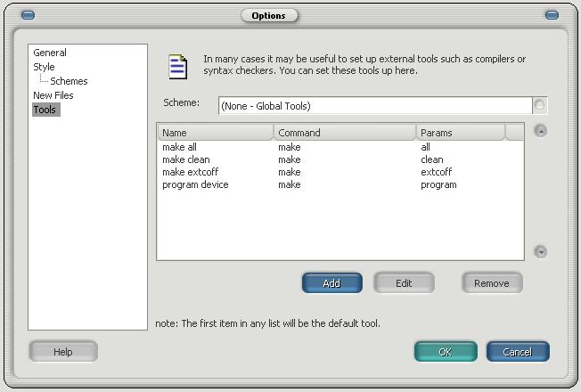Confirm with the OK button
The image size is (581, 392).
(x=446, y=351)
